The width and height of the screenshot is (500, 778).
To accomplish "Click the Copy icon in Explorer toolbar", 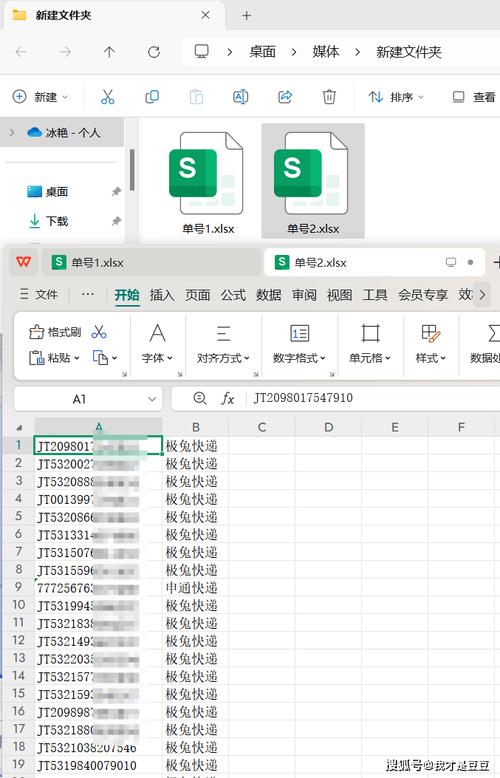I will (x=152, y=97).
